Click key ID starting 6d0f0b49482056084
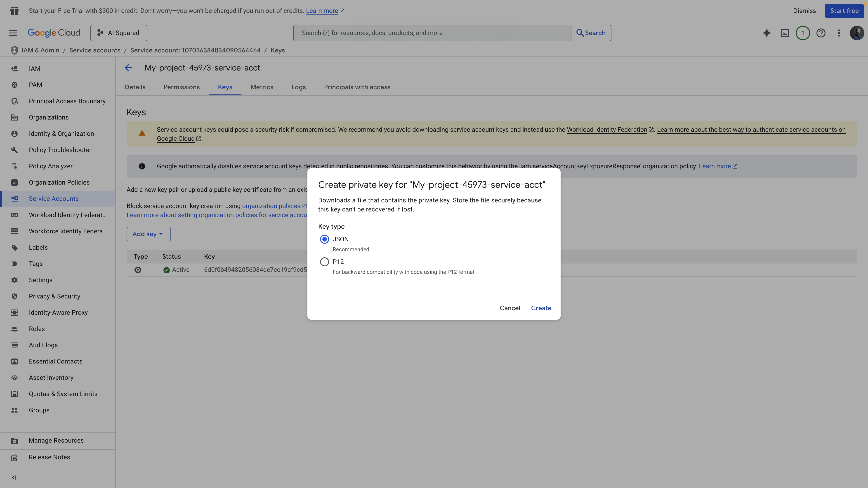This screenshot has height=488, width=868. tap(255, 270)
